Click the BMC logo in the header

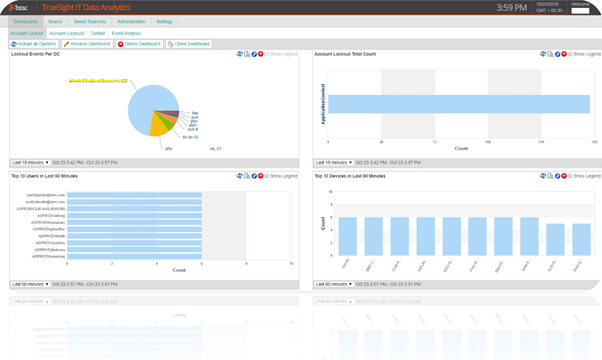pyautogui.click(x=18, y=7)
